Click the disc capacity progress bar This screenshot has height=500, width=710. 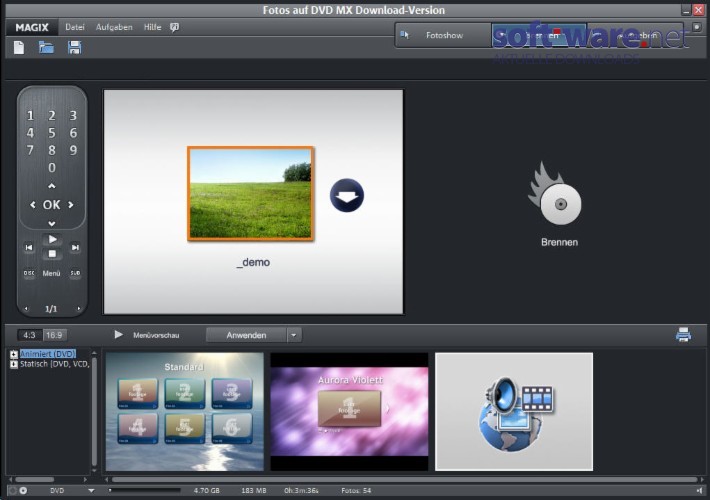coord(144,490)
